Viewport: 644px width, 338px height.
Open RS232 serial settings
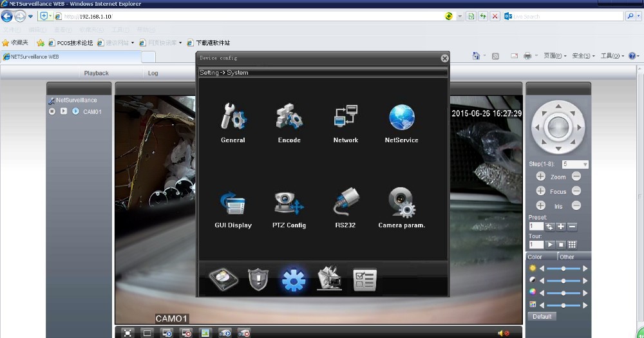coord(345,204)
